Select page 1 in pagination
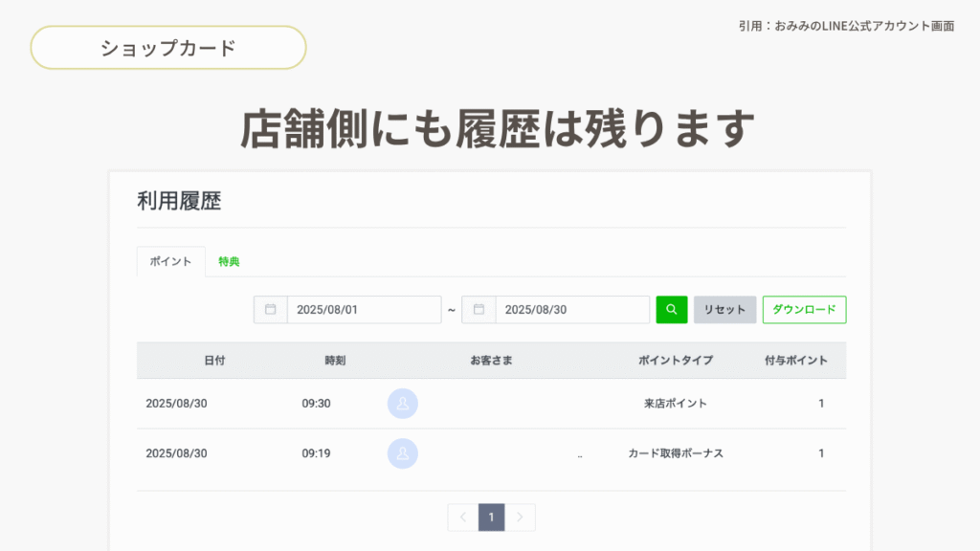 tap(491, 518)
